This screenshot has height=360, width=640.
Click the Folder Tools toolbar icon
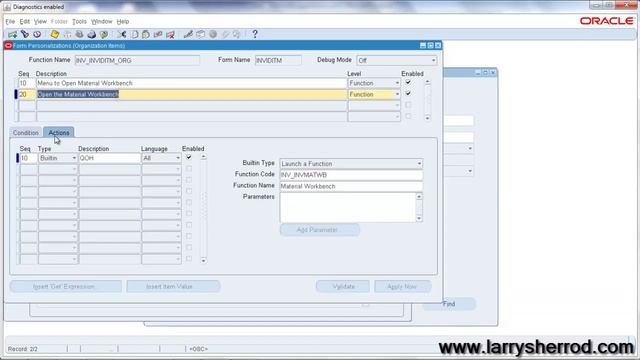click(x=237, y=34)
